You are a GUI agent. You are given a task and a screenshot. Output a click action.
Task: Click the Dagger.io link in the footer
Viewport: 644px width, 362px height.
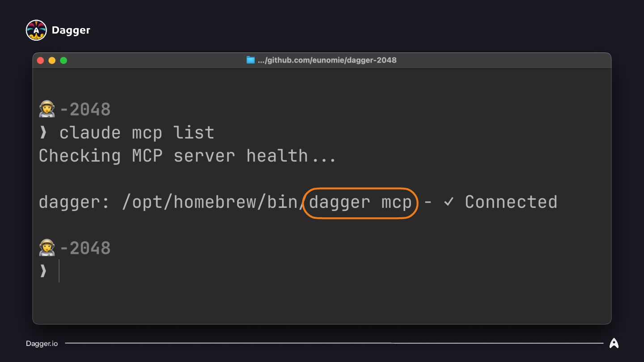(42, 343)
